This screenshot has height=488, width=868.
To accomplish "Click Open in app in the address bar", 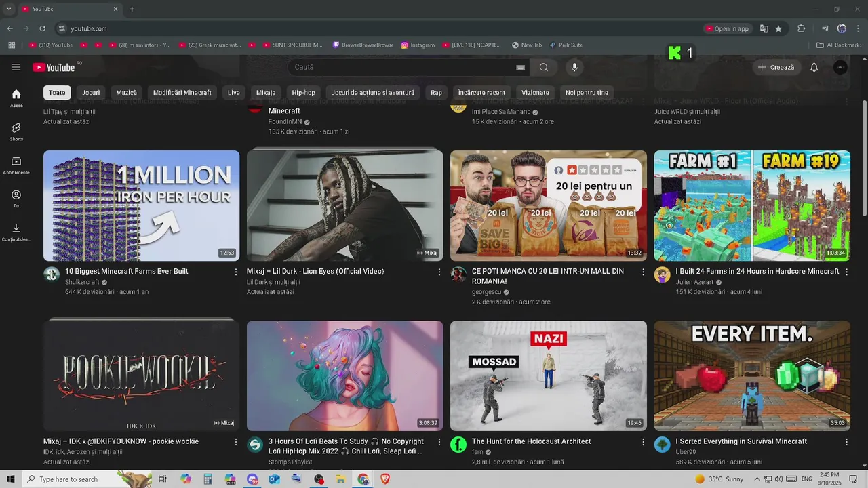I will (x=727, y=28).
